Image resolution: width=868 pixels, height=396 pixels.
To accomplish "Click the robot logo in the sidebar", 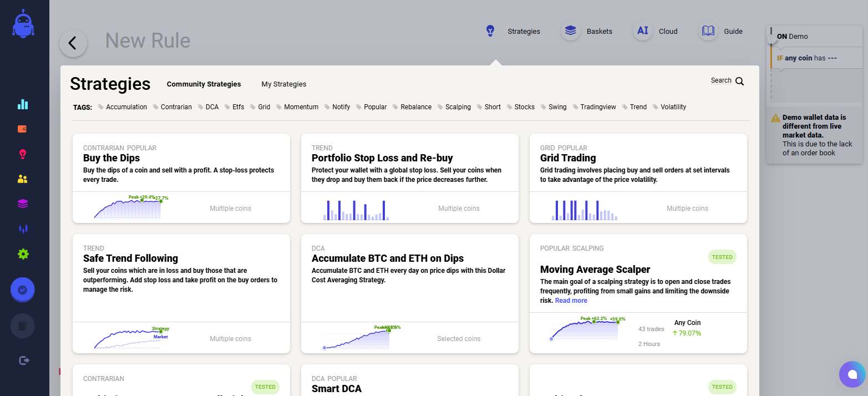I will [23, 24].
